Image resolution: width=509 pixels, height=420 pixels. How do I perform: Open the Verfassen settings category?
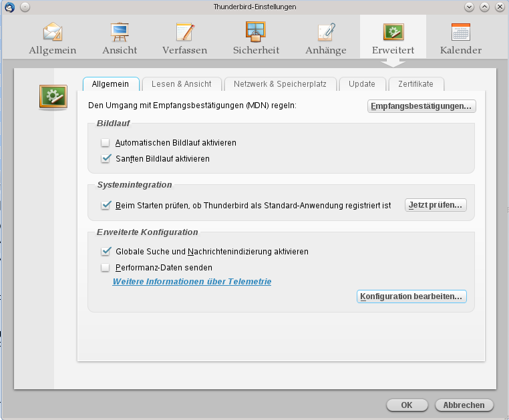(x=184, y=38)
